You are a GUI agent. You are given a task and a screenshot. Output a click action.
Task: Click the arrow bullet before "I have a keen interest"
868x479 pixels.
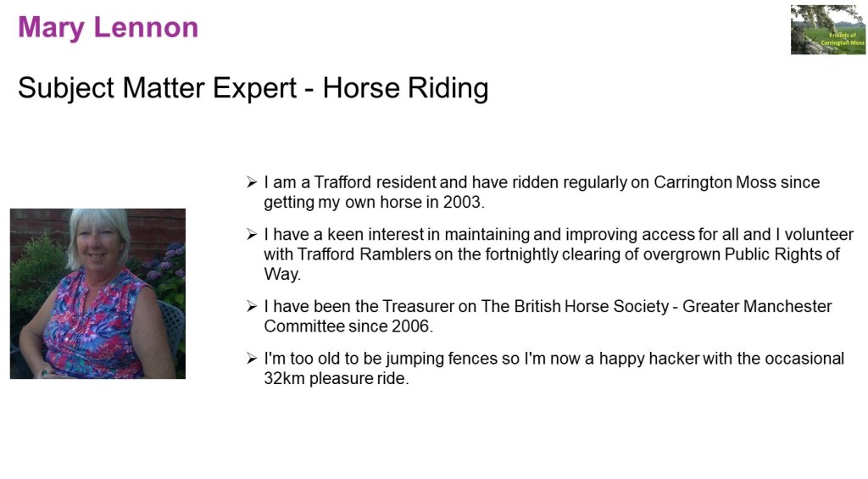point(252,234)
